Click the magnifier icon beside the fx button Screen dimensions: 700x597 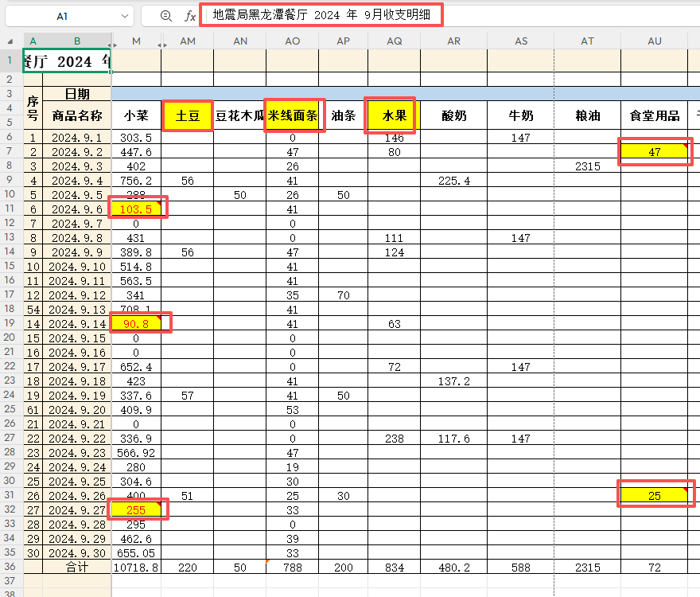coord(165,16)
